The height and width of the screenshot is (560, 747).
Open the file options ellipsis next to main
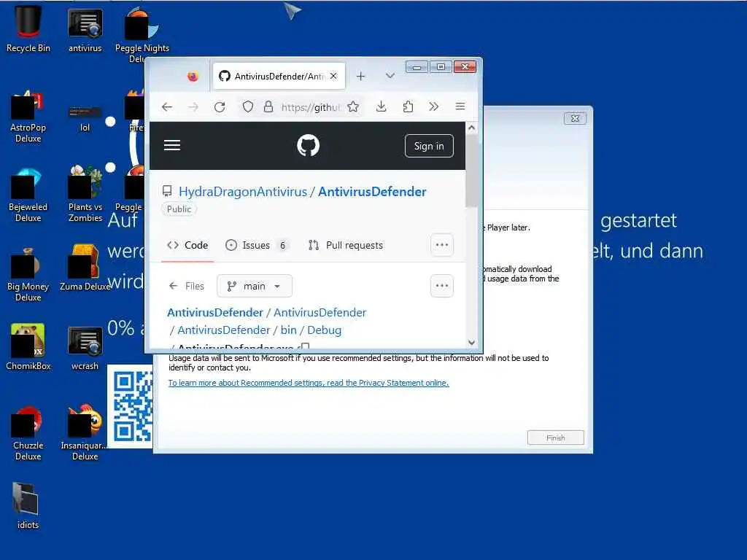441,286
